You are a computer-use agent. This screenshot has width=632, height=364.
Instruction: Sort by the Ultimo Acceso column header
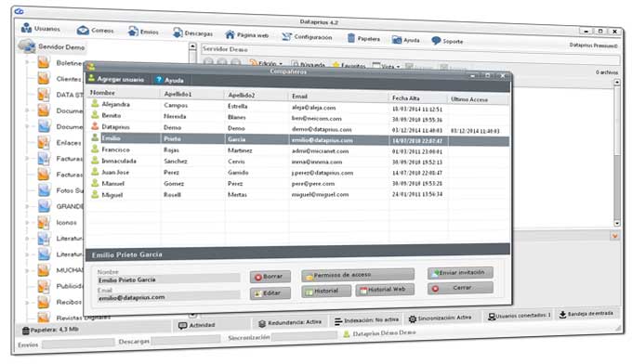point(469,99)
